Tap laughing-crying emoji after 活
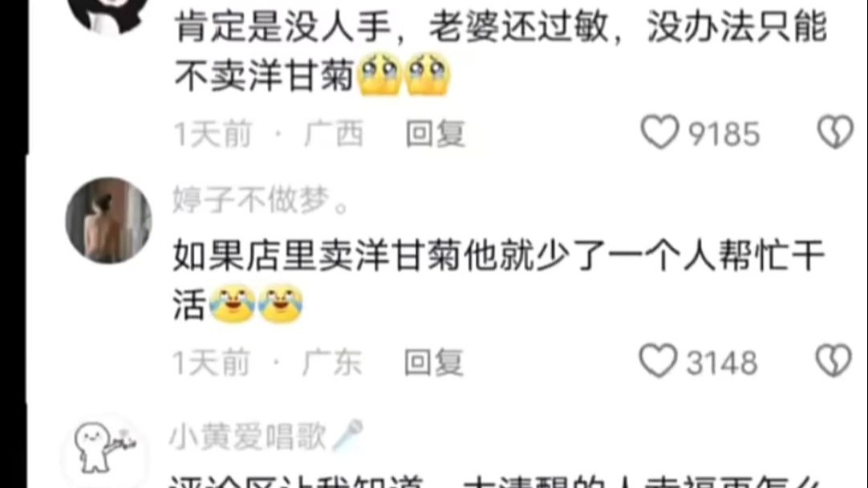Viewport: 868px width, 488px height. point(232,303)
